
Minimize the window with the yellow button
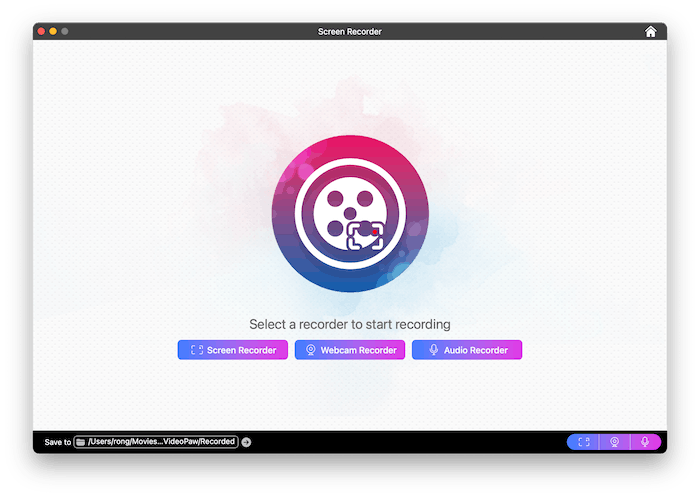point(53,32)
